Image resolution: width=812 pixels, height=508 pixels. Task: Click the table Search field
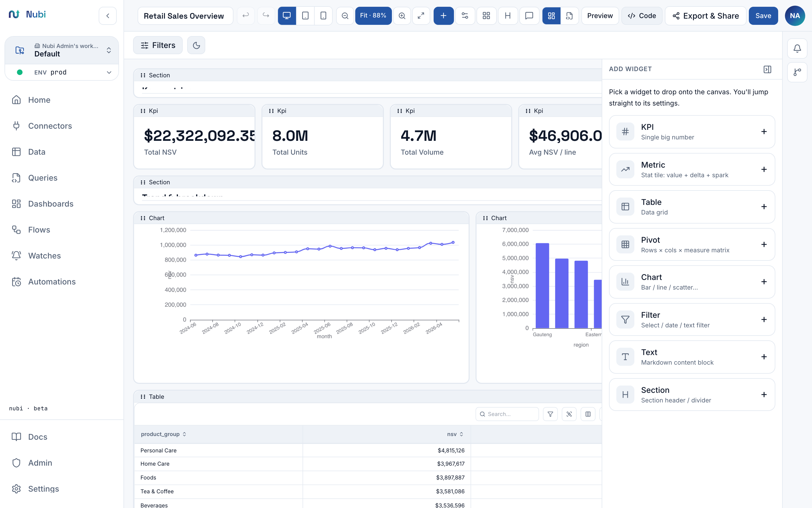[507, 414]
